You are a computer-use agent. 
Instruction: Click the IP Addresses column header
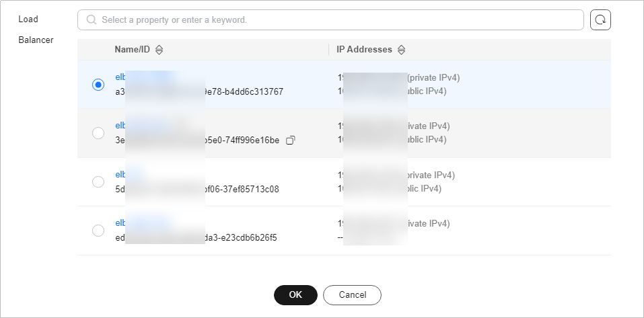click(x=364, y=50)
